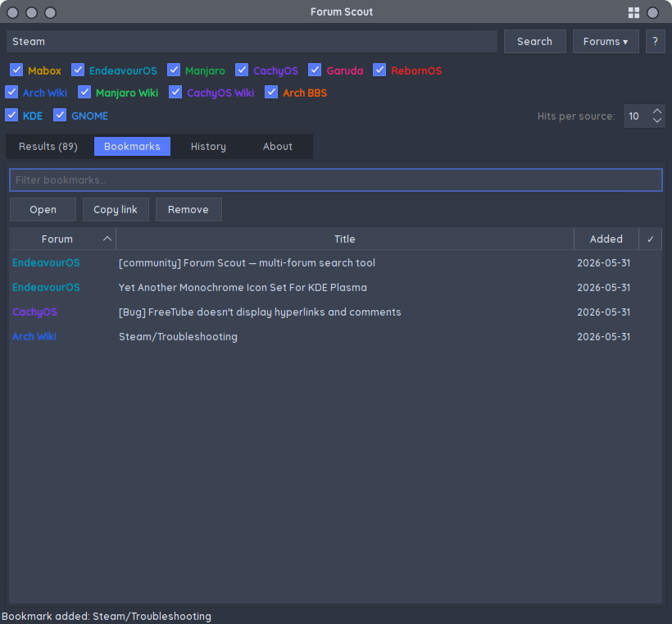Focus the Steam search query field

[252, 42]
